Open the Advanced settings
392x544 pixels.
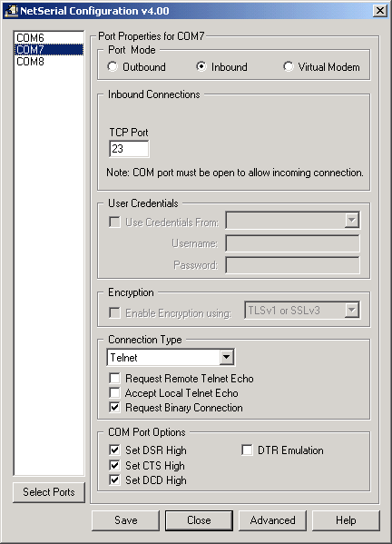(273, 520)
